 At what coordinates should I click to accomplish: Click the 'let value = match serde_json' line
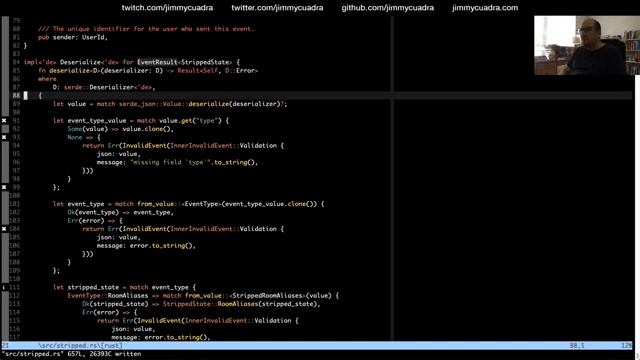pos(170,104)
